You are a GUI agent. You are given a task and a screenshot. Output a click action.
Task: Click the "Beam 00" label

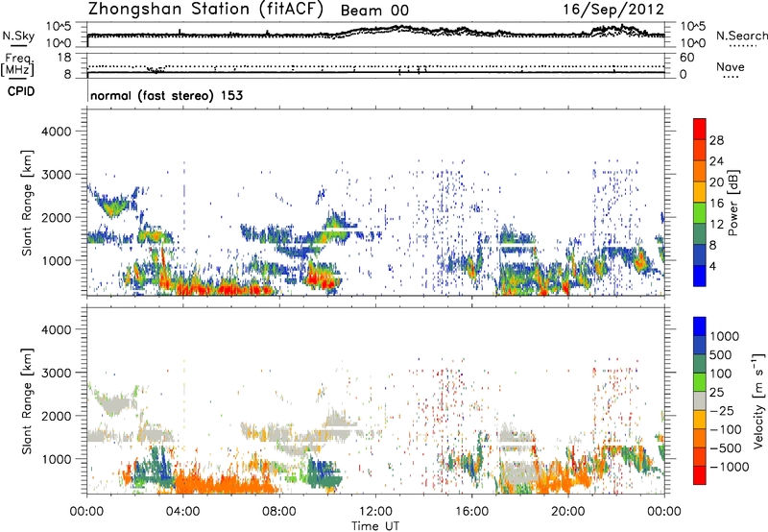374,11
